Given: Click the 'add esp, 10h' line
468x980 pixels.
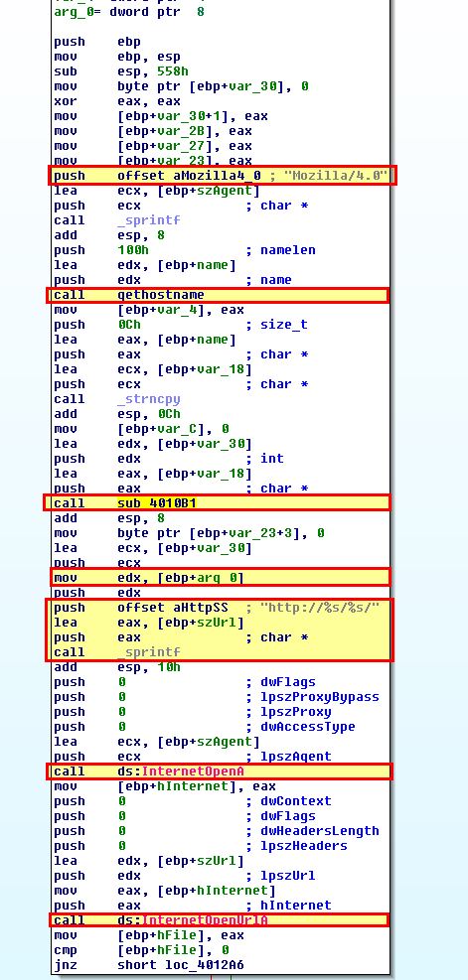Looking at the screenshot, I should (x=117, y=667).
